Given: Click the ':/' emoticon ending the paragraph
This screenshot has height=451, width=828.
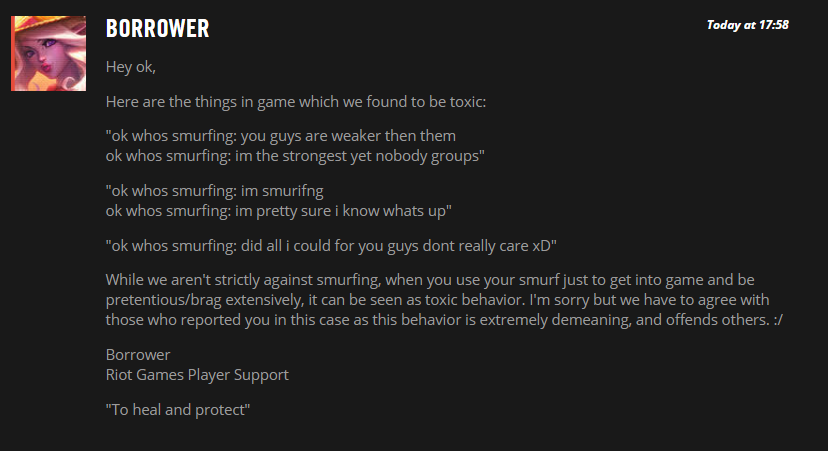Looking at the screenshot, I should [778, 320].
